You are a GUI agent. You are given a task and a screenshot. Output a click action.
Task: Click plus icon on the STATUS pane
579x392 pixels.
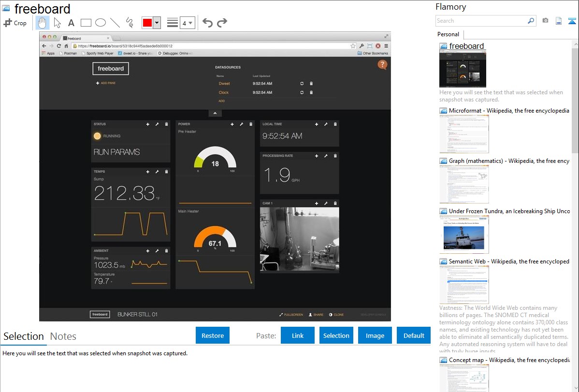148,124
